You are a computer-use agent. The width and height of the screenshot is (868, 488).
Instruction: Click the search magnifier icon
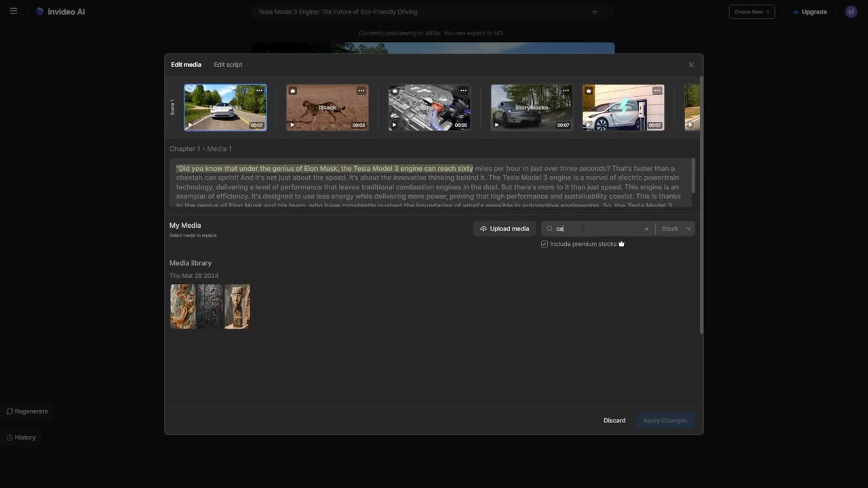[549, 228]
